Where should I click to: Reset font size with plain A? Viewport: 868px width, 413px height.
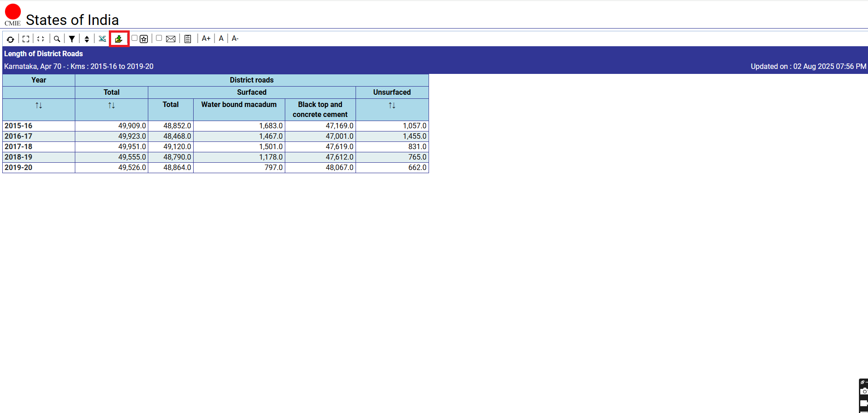221,39
